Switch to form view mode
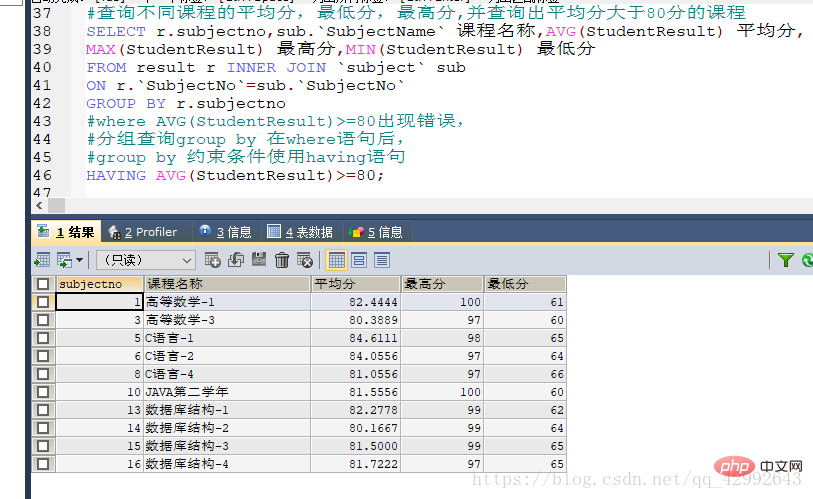 click(359, 260)
